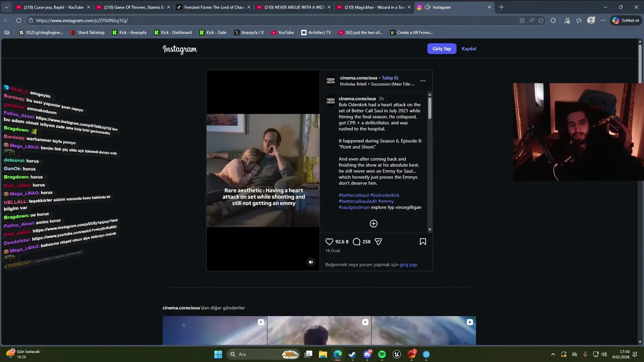Switch to Curse you, Bayle! YouTube tab
Screen dimensions: 644x362
(53, 7)
